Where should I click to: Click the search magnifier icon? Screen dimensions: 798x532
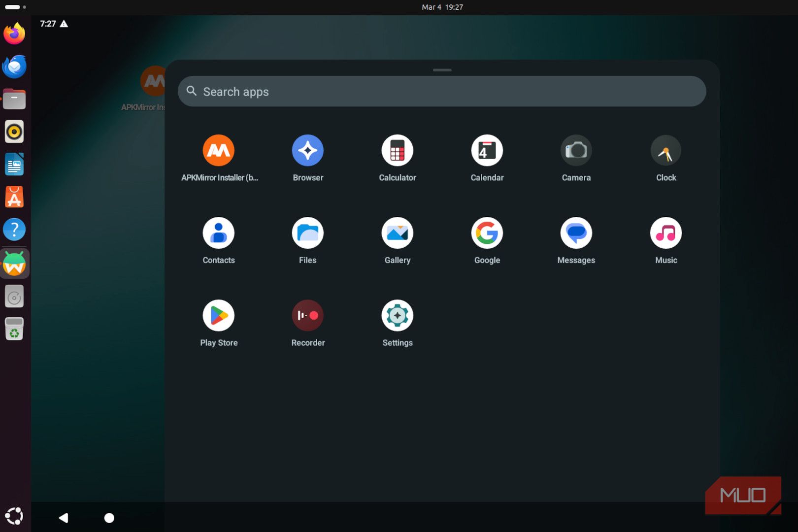(192, 91)
